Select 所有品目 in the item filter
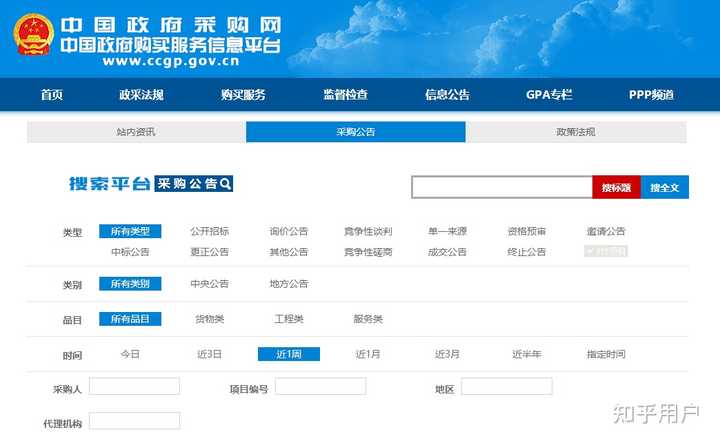This screenshot has height=439, width=720. [x=130, y=319]
